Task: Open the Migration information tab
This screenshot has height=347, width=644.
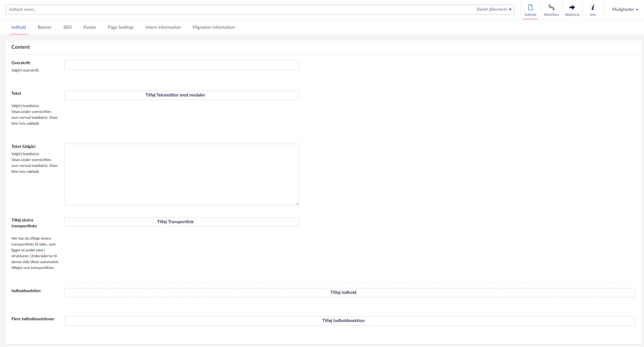Action: pos(214,27)
